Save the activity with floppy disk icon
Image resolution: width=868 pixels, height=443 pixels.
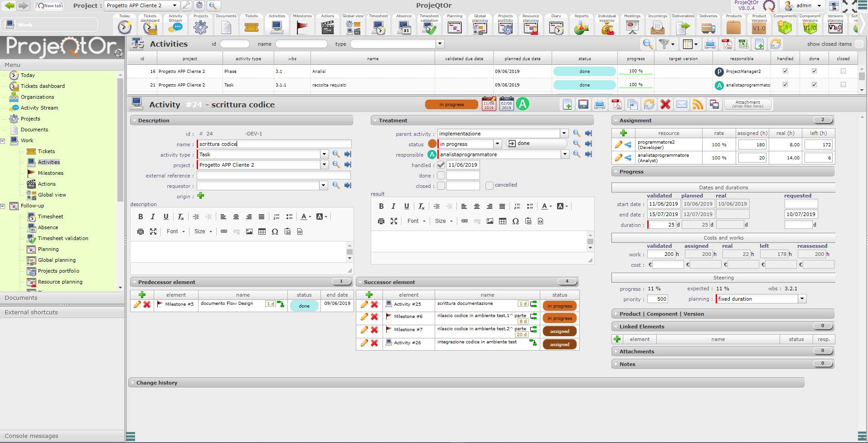(583, 105)
